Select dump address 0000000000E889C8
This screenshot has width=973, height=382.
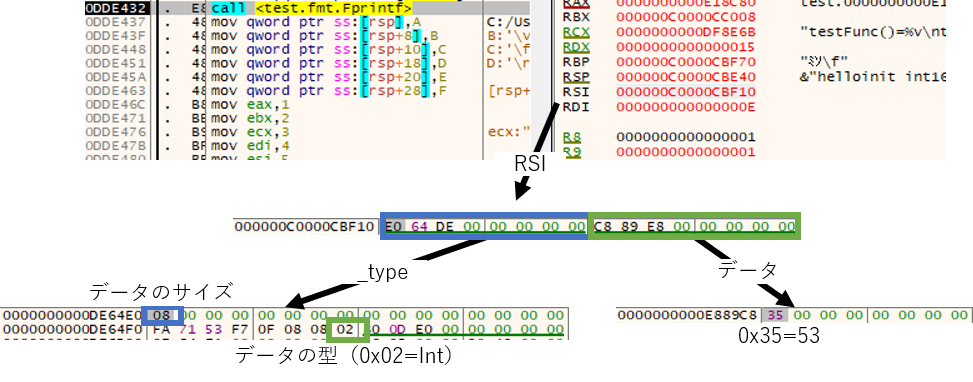point(688,316)
